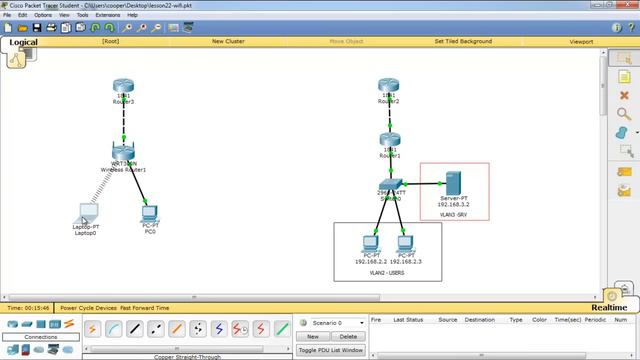The width and height of the screenshot is (640, 360).
Task: Switch to the Logical workspace tab
Action: [23, 42]
